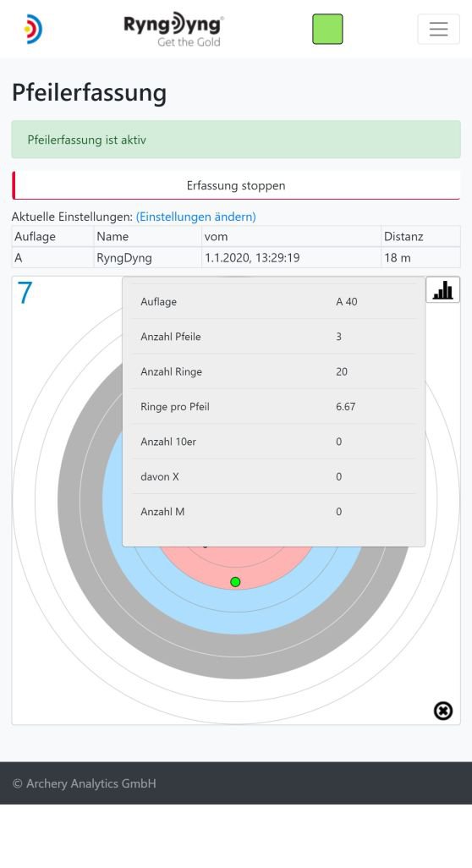Select the green arrow marker on target
This screenshot has height=868, width=472.
[235, 582]
